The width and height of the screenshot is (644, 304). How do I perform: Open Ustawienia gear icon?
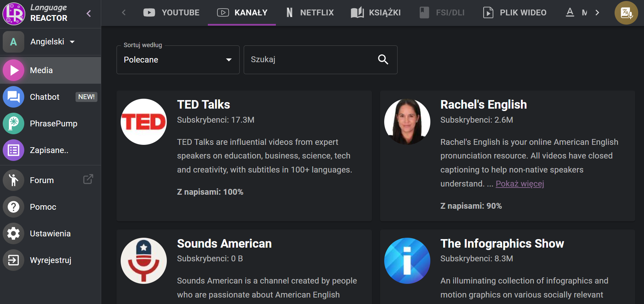[14, 234]
